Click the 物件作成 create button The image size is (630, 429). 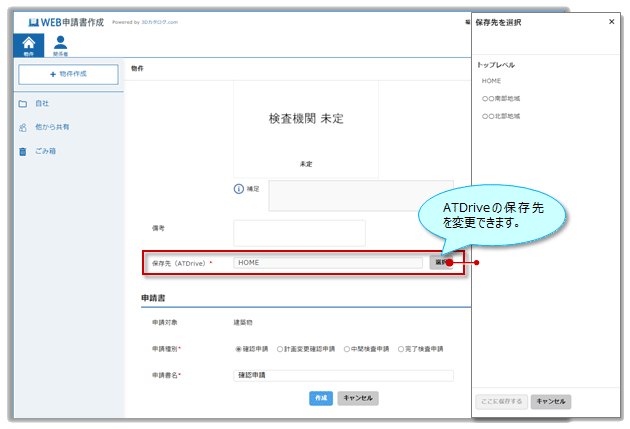click(x=68, y=75)
